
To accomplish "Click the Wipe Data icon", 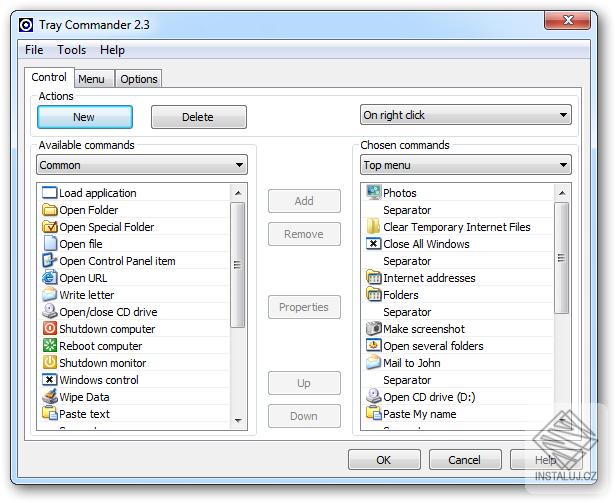I will pos(50,397).
